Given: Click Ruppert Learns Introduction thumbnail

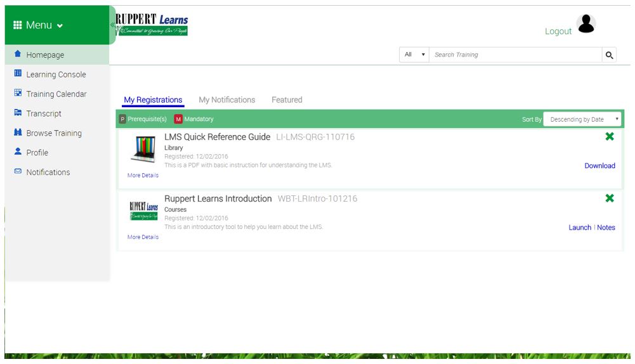Looking at the screenshot, I should 143,211.
